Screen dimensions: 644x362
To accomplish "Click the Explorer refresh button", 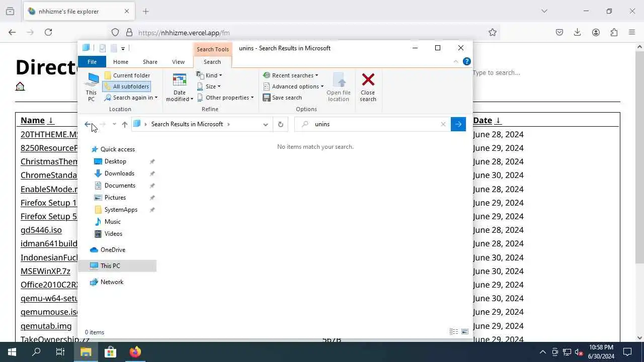I will [281, 124].
